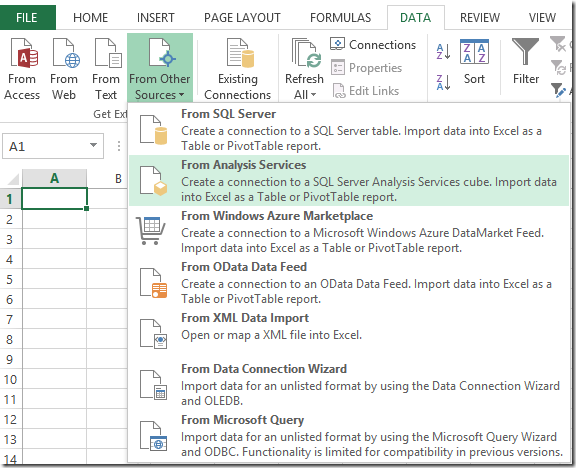
Task: Select From Microsoft Query option
Action: click(x=348, y=435)
